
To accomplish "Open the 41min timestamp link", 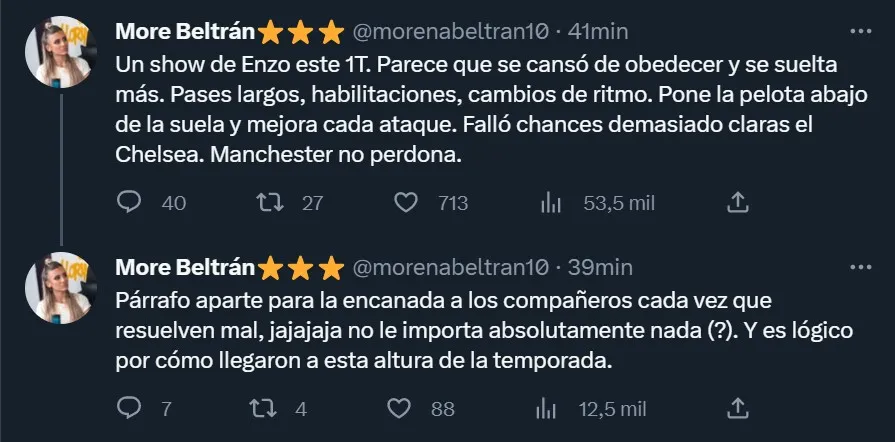I will [600, 31].
